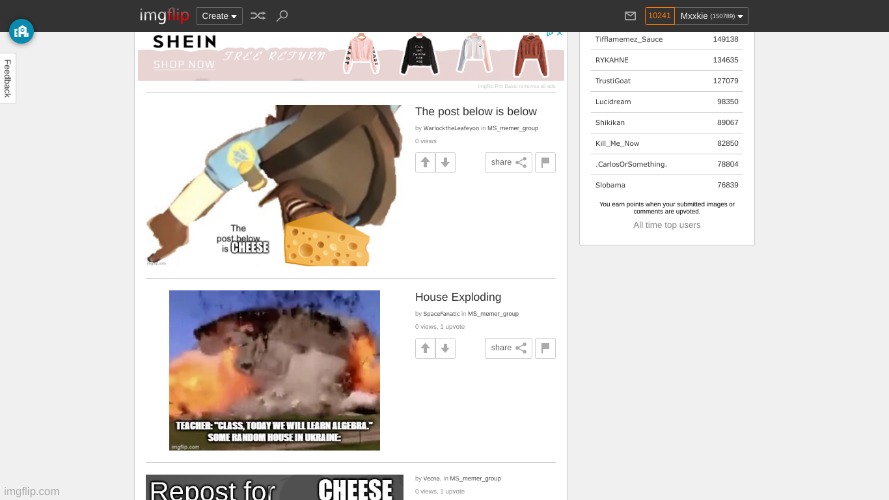Downvote the House Exploding post
This screenshot has width=889, height=500.
coord(446,348)
